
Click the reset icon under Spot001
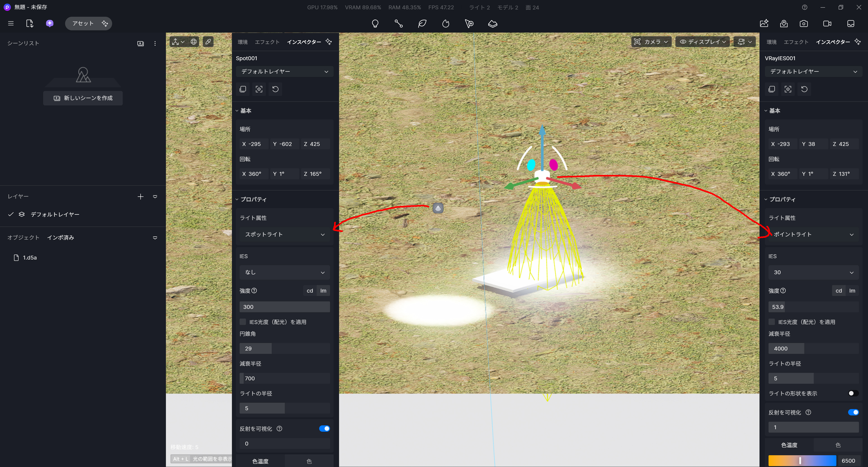tap(275, 89)
